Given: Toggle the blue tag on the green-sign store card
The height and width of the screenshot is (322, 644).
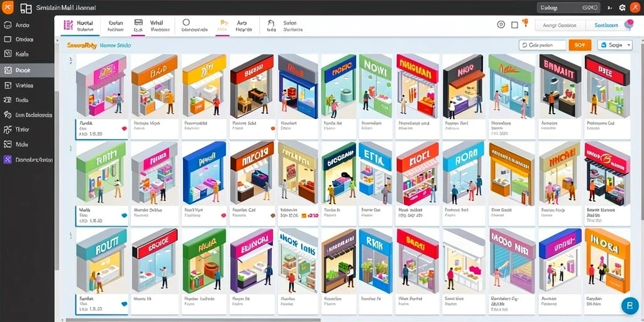Looking at the screenshot, I should coord(124,215).
